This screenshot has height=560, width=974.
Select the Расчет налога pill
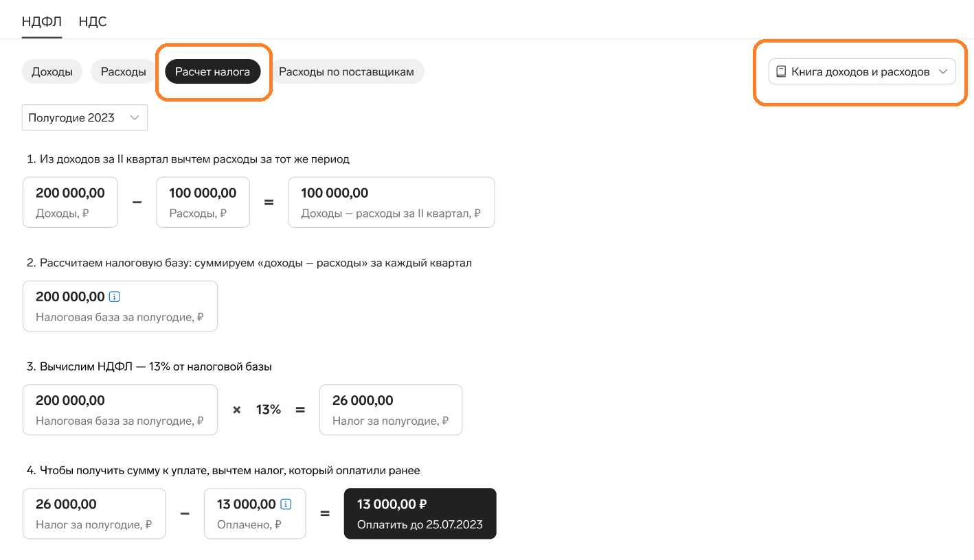(213, 71)
